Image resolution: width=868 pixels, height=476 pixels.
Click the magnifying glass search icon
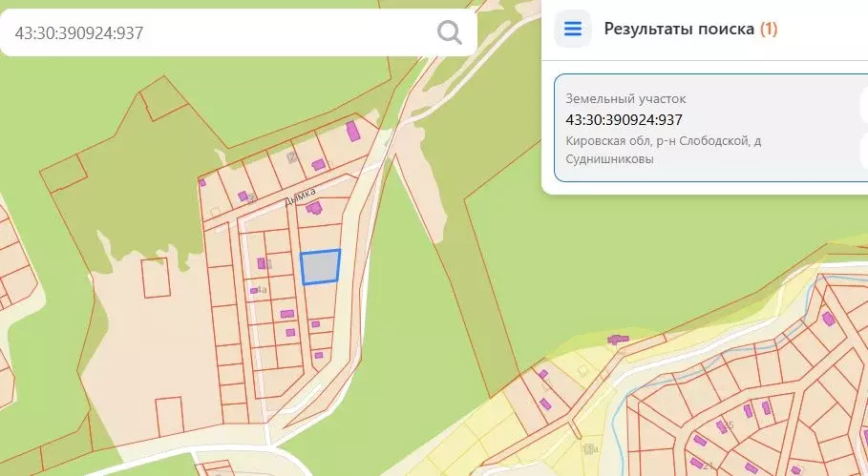coord(450,32)
